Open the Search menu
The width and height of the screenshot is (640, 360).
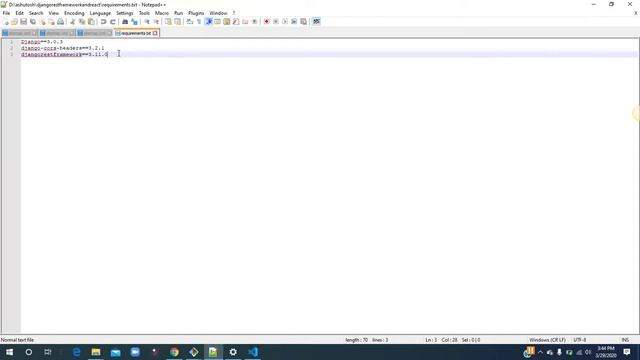point(36,13)
